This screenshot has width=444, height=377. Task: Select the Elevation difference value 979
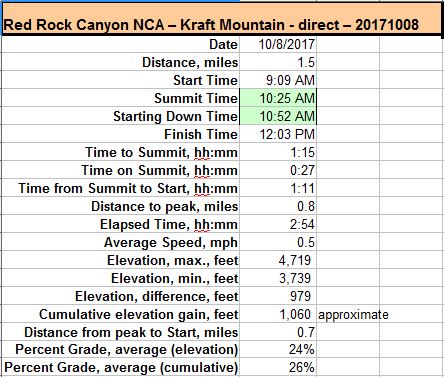coord(278,296)
